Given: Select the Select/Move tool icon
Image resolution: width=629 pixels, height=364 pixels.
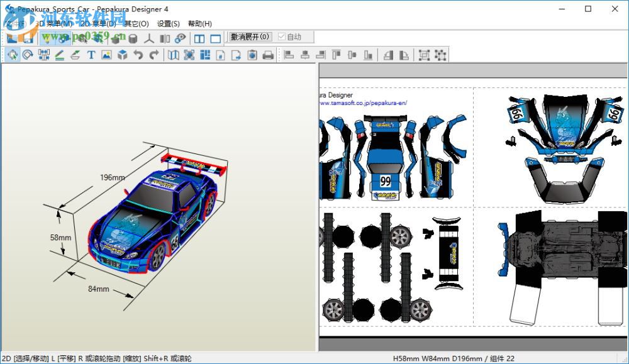Looking at the screenshot, I should click(12, 55).
